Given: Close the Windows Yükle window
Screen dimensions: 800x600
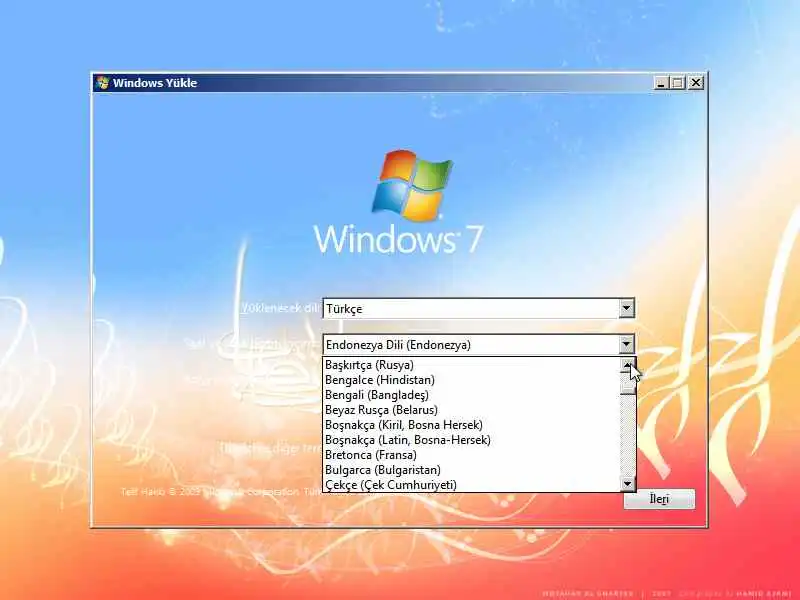Looking at the screenshot, I should [x=696, y=83].
